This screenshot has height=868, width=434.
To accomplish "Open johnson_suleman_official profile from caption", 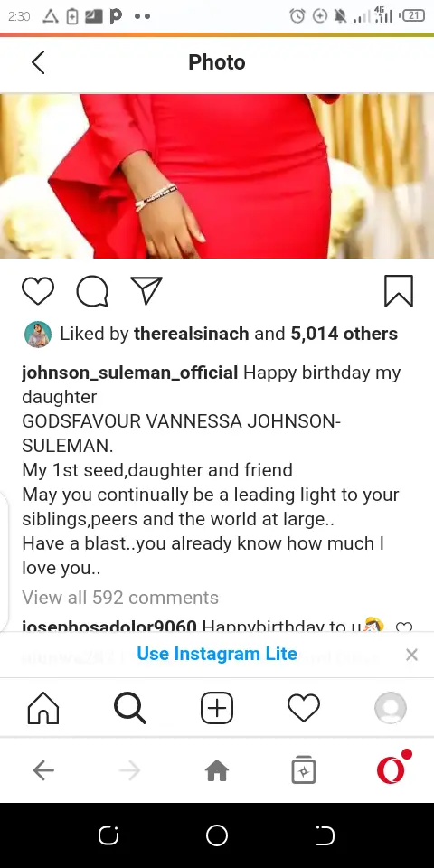I will point(129,373).
